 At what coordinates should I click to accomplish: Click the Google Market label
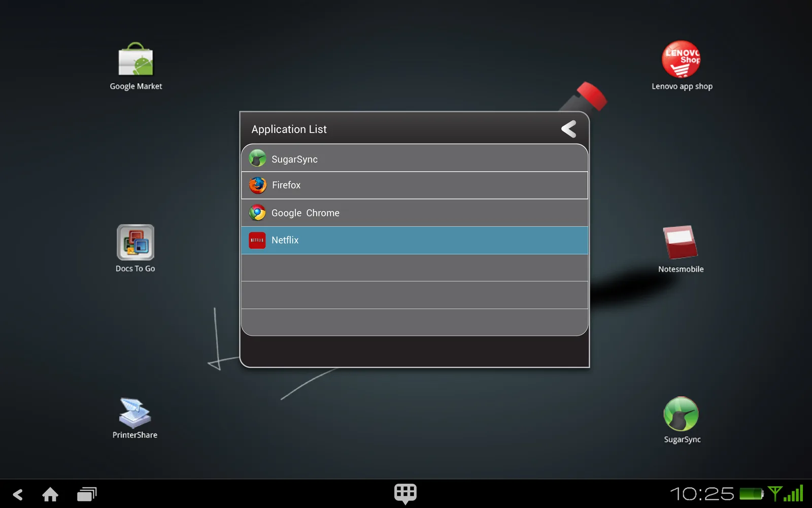pos(136,86)
